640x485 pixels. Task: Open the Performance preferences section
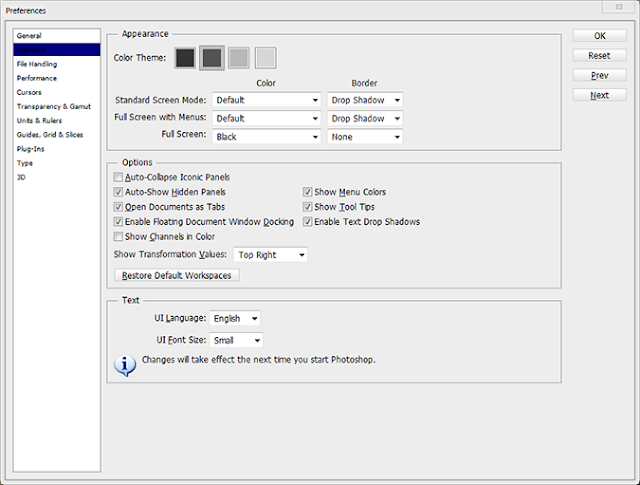(37, 78)
